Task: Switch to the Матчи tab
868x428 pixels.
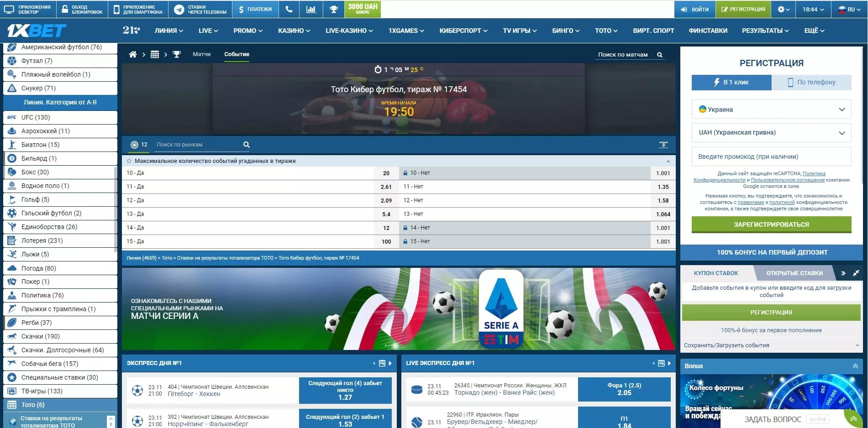Action: pos(202,54)
